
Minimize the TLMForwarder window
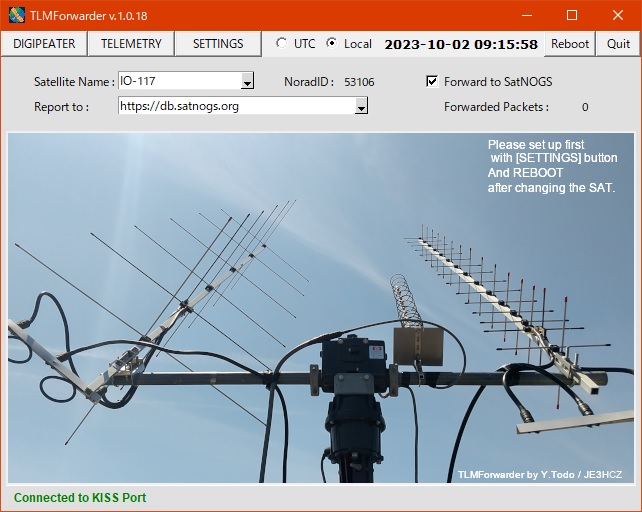click(x=526, y=15)
